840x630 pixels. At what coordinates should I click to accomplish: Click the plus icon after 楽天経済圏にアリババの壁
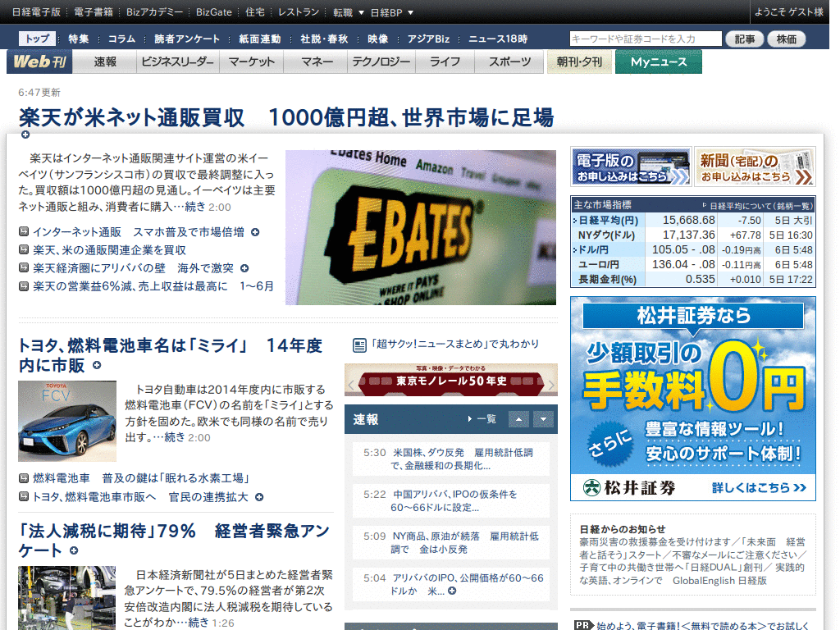pos(244,267)
